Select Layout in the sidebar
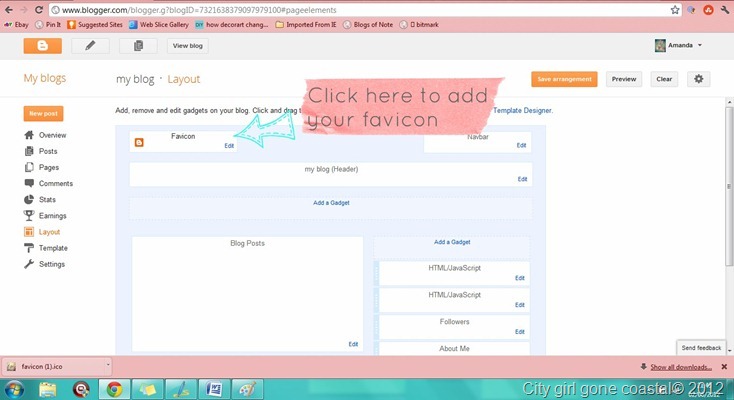Image resolution: width=734 pixels, height=400 pixels. (49, 232)
